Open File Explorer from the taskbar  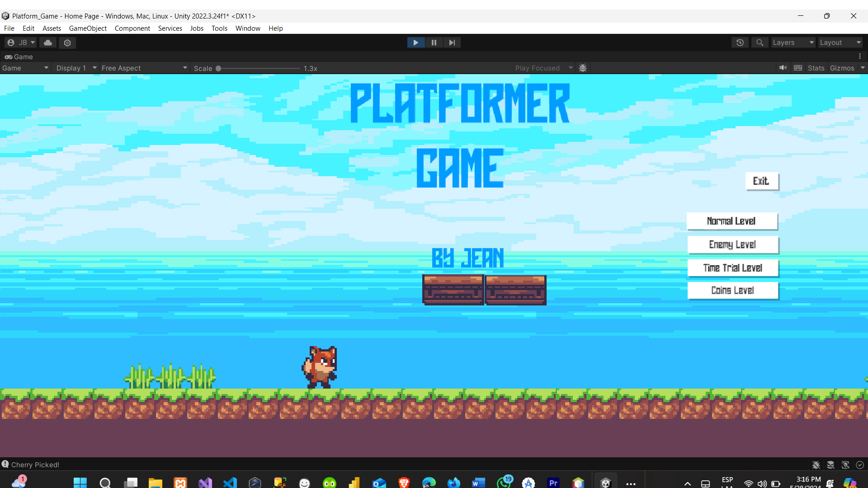tap(156, 483)
